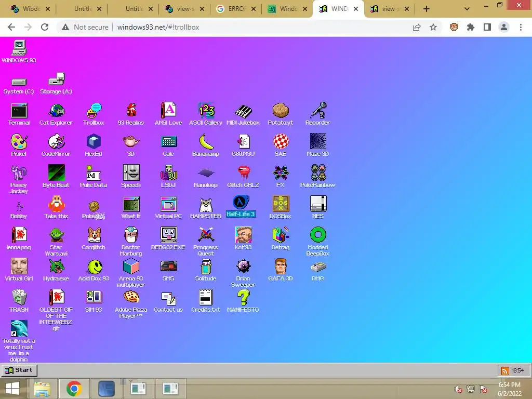
Task: Open Credits.txt notepad icon
Action: click(206, 301)
